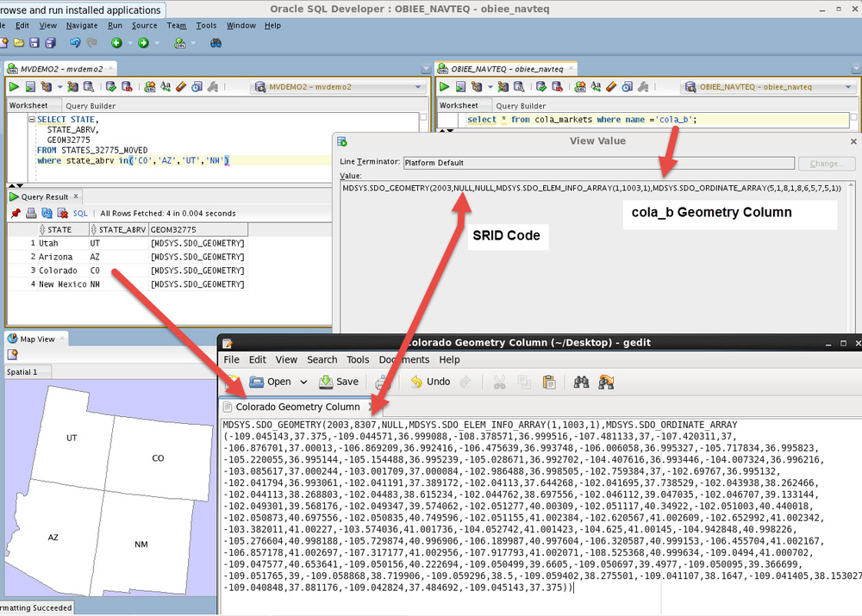Screen dimensions: 862x616
Task: Pin the Query Result with red pushpin
Action: coord(16,213)
